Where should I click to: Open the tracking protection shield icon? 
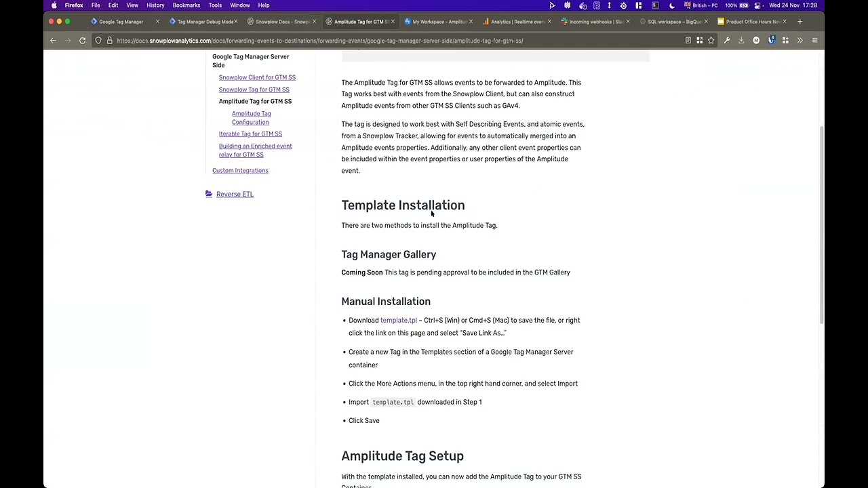point(98,41)
